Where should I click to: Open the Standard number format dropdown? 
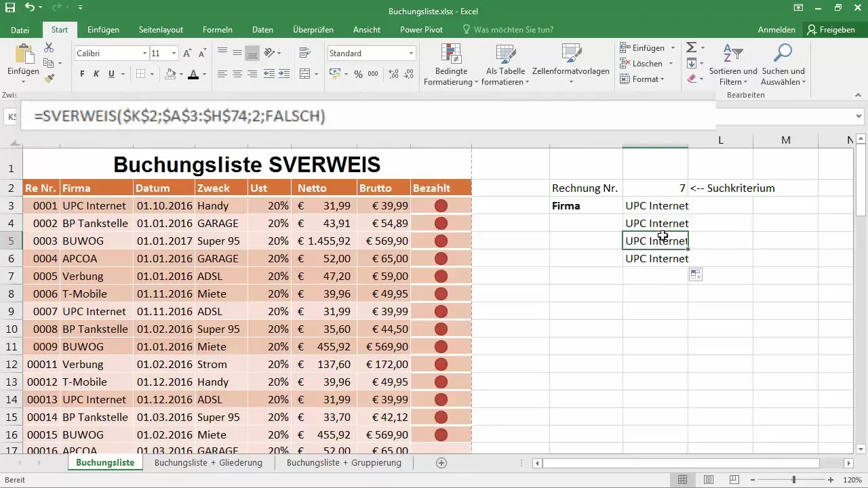point(411,54)
